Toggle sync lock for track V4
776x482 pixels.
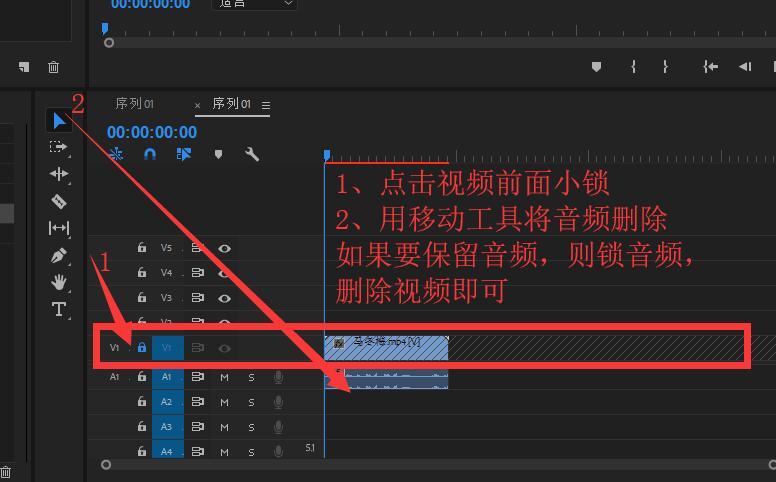pyautogui.click(x=198, y=273)
